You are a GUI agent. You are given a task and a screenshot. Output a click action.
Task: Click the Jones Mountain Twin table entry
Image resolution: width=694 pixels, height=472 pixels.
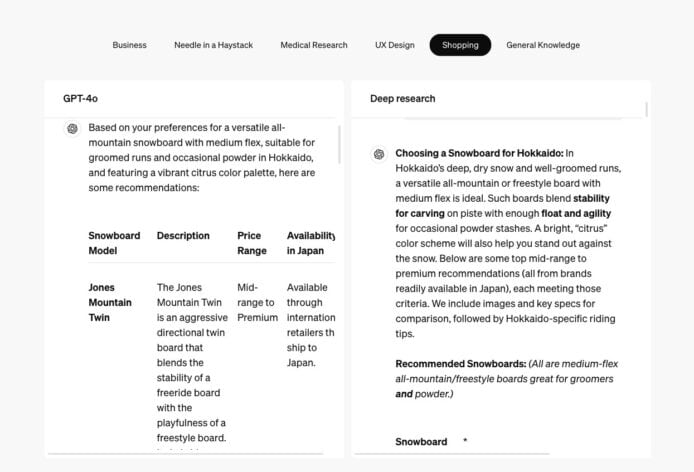110,302
